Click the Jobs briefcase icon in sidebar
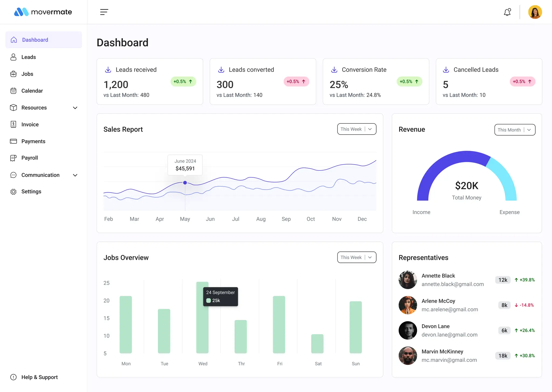Viewport: 552px width, 392px height. point(13,74)
